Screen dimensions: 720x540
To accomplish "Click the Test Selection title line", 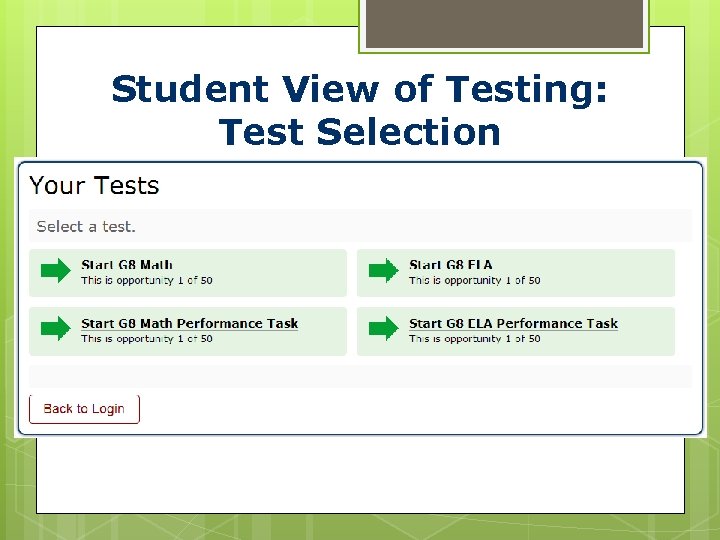I will [x=359, y=131].
